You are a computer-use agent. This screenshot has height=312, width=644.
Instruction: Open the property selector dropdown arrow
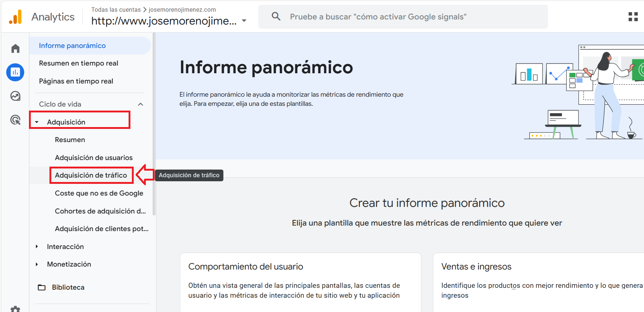tap(244, 21)
